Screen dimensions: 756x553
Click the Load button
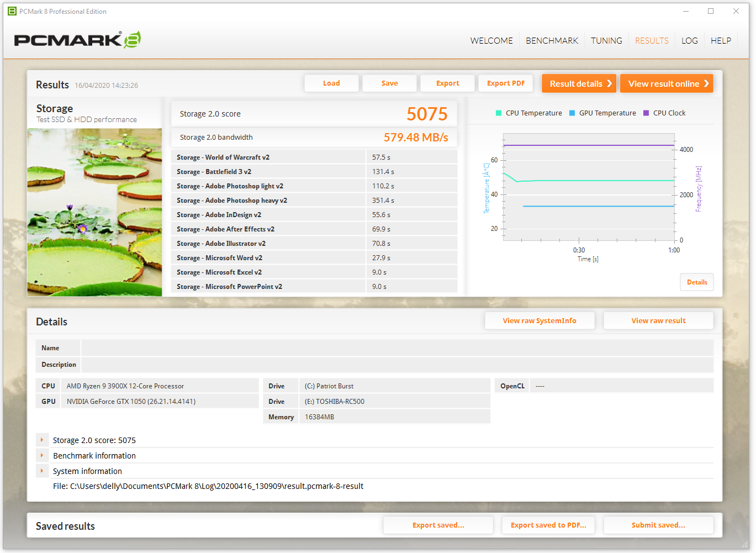coord(331,83)
